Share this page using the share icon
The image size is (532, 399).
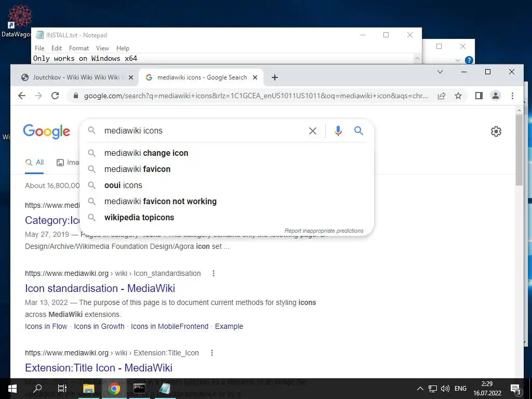pos(442,96)
